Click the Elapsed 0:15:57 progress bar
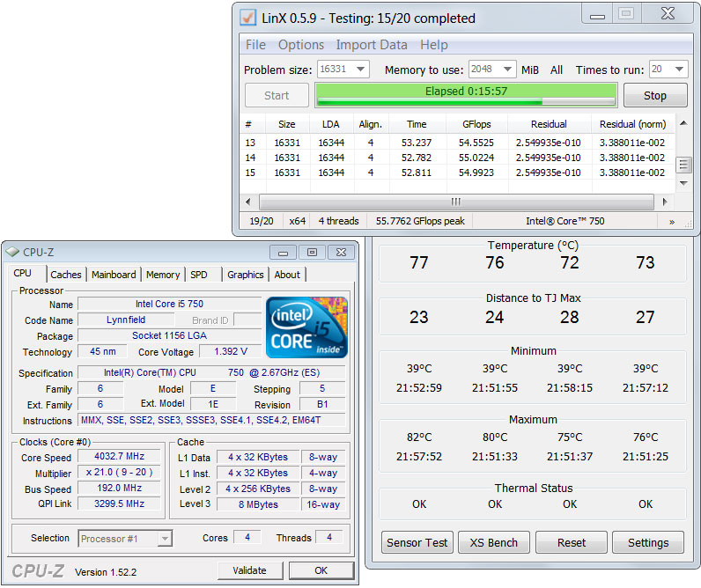This screenshot has width=701, height=588. (x=466, y=95)
